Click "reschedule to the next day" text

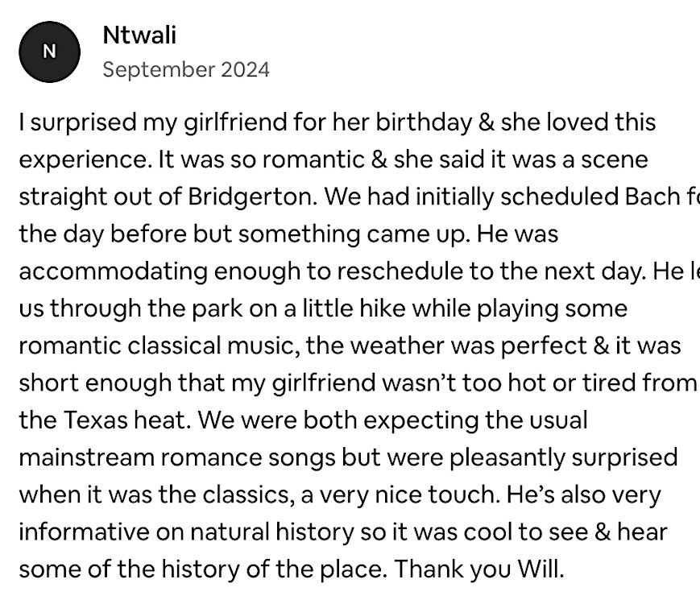tap(505, 271)
